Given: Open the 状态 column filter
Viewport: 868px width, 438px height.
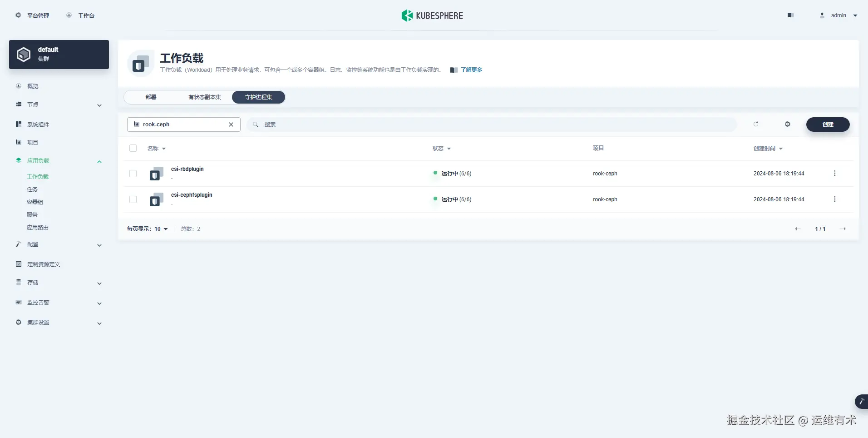Looking at the screenshot, I should click(x=442, y=149).
